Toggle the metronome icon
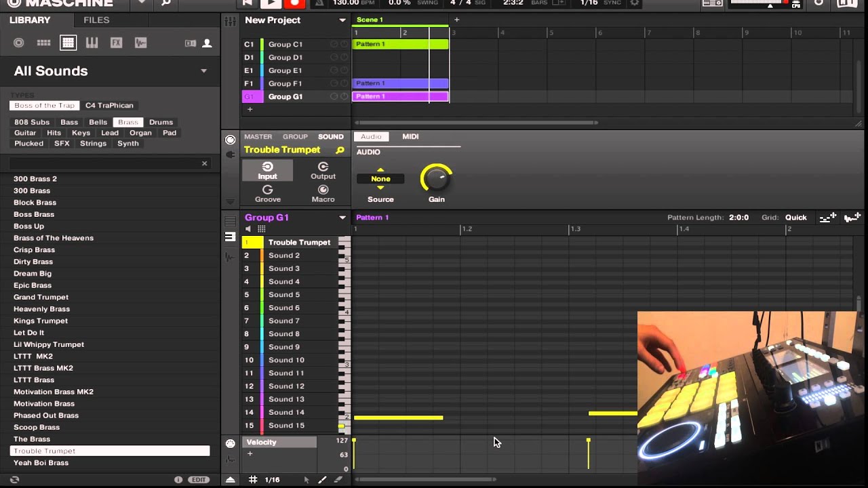868x488 pixels. pyautogui.click(x=319, y=3)
